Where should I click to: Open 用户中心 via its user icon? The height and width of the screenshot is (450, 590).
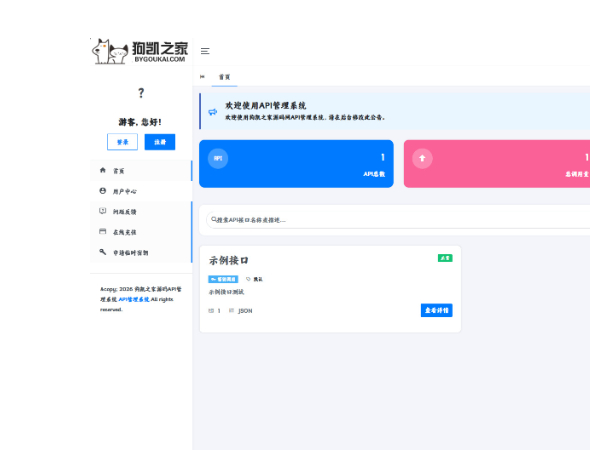click(103, 191)
